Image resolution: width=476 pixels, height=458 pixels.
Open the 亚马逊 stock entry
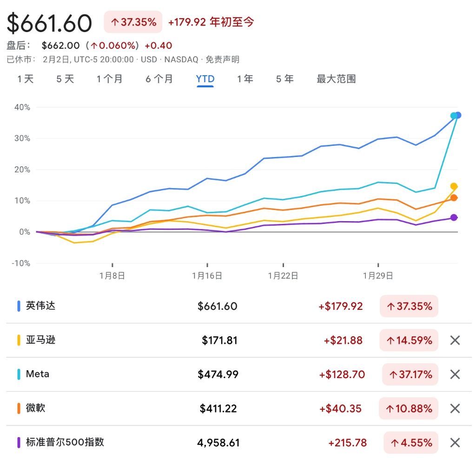click(41, 340)
